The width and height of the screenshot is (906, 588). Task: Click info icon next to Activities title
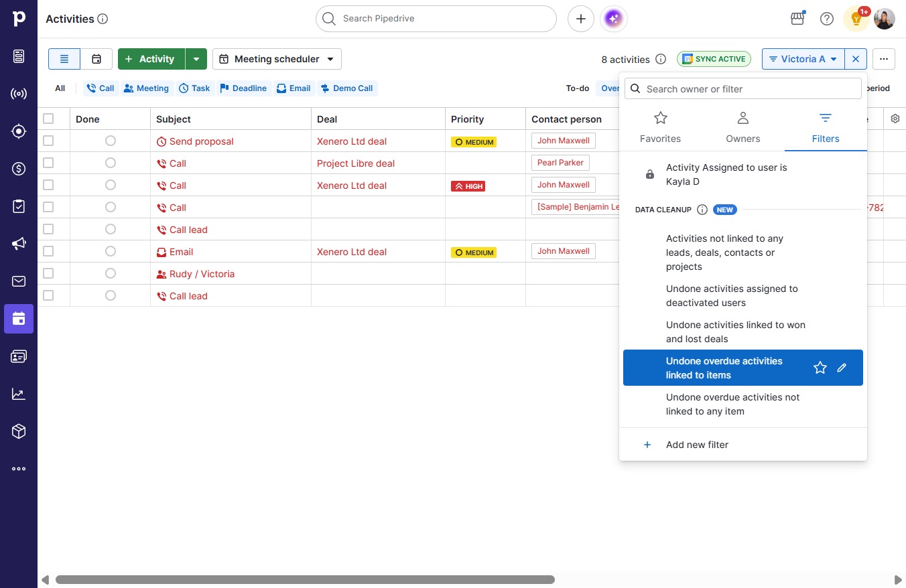point(103,19)
